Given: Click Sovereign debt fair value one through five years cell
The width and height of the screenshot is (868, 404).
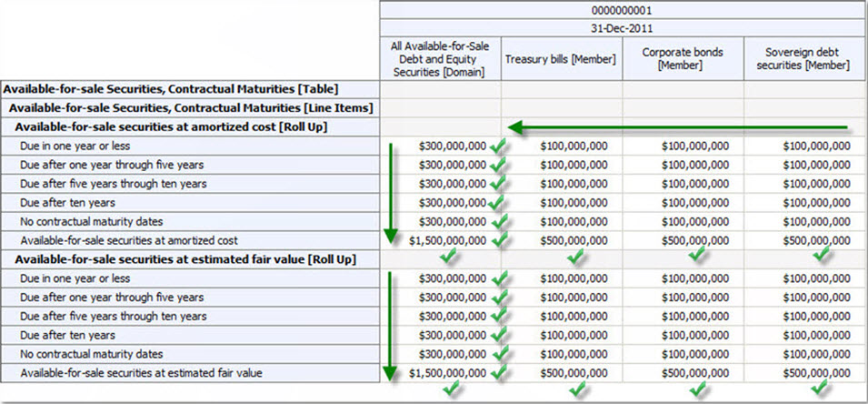Looking at the screenshot, I should click(803, 298).
